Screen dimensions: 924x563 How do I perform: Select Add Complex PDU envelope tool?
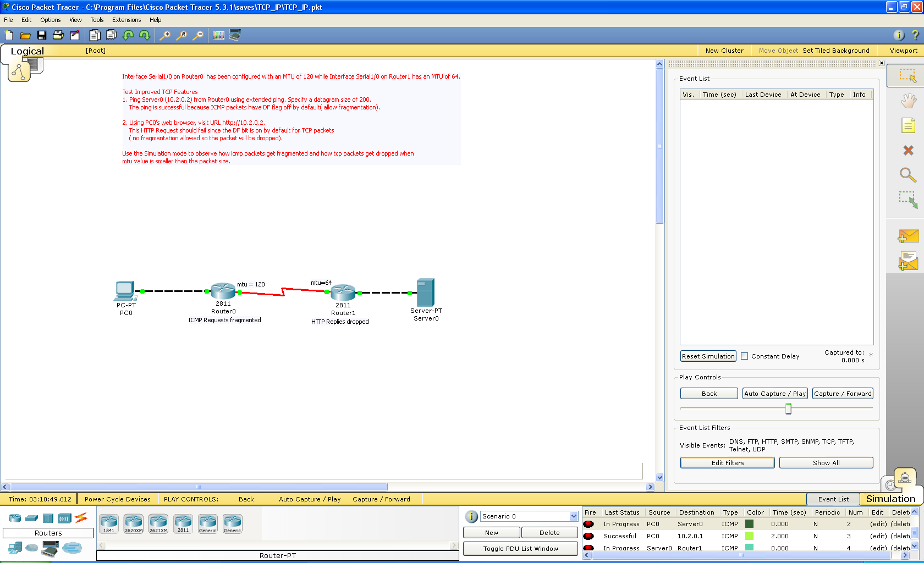tap(908, 261)
